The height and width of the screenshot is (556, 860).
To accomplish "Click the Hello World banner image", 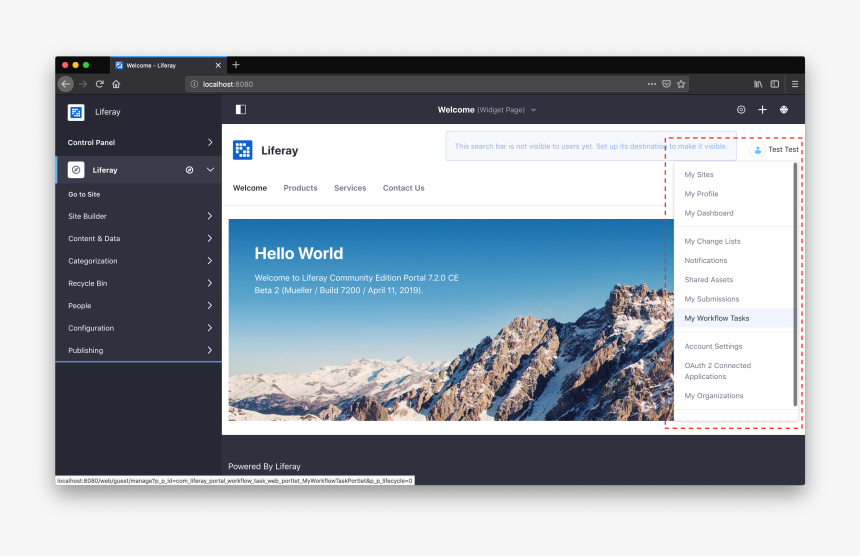I will coord(451,320).
